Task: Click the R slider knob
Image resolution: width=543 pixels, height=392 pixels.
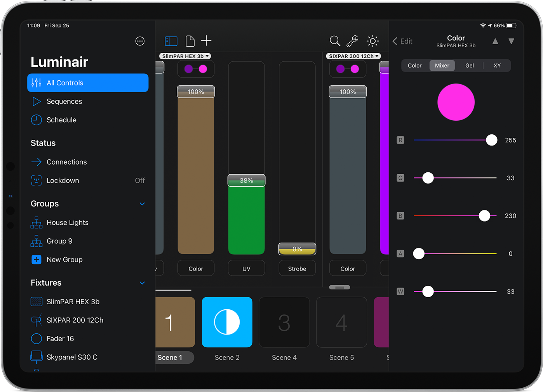Action: point(492,140)
